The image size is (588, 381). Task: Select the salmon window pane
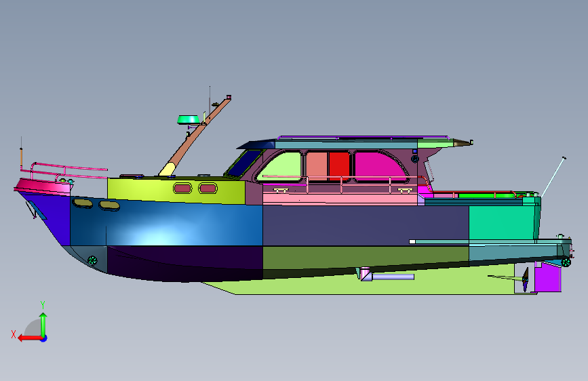317,165
